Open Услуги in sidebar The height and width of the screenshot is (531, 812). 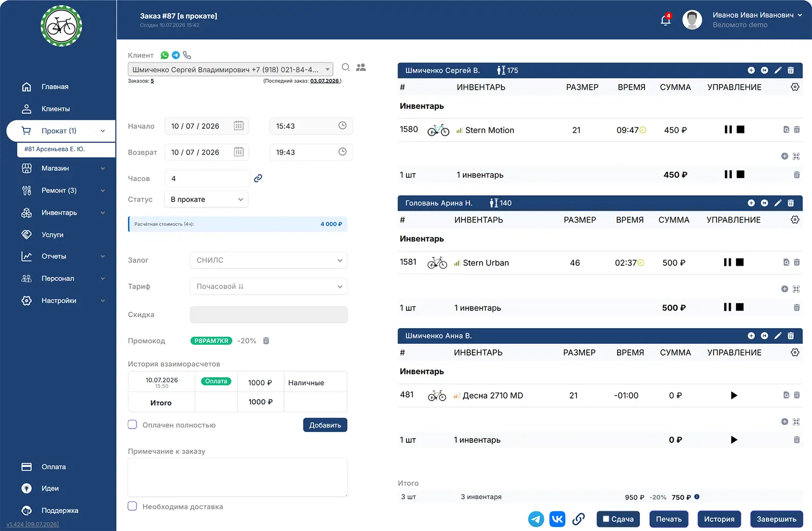point(52,235)
